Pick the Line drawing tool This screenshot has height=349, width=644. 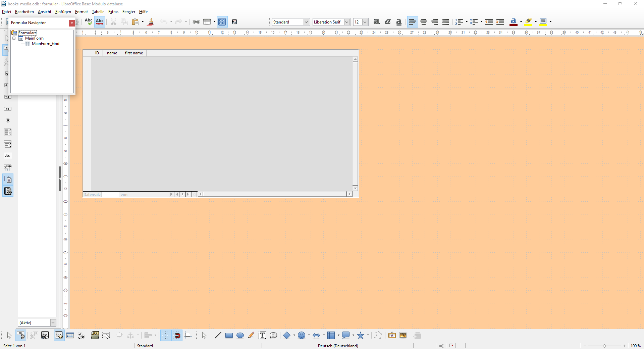[x=218, y=335]
